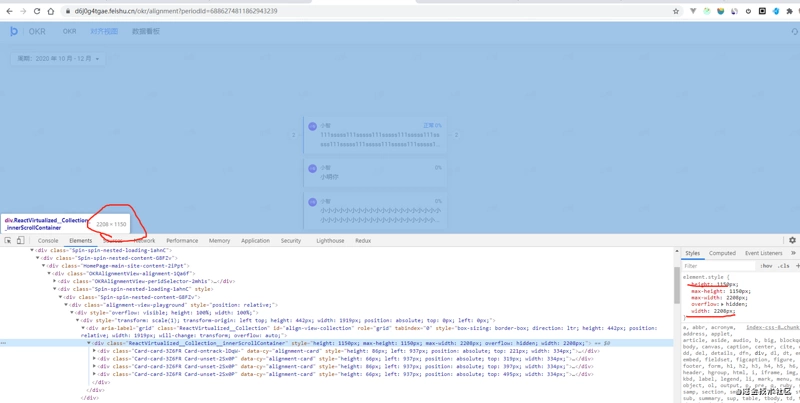Switch to the Console tab in DevTools
Screen dimensions: 800x403
(x=48, y=240)
